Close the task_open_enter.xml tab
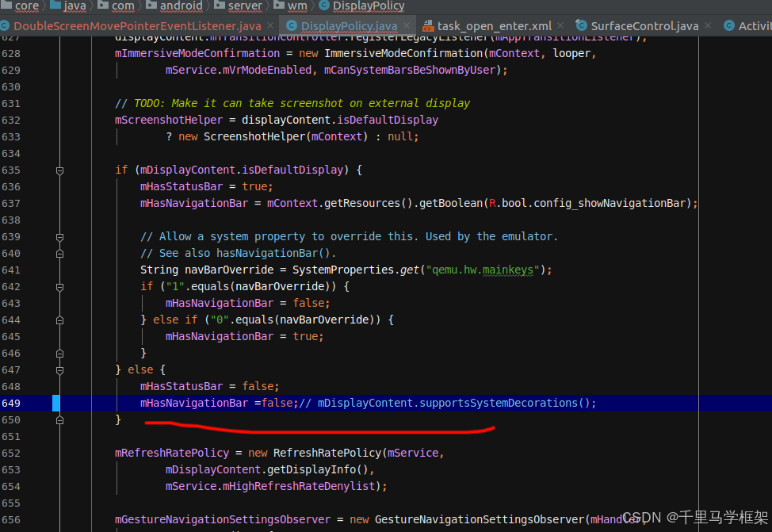This screenshot has height=532, width=772. (560, 25)
